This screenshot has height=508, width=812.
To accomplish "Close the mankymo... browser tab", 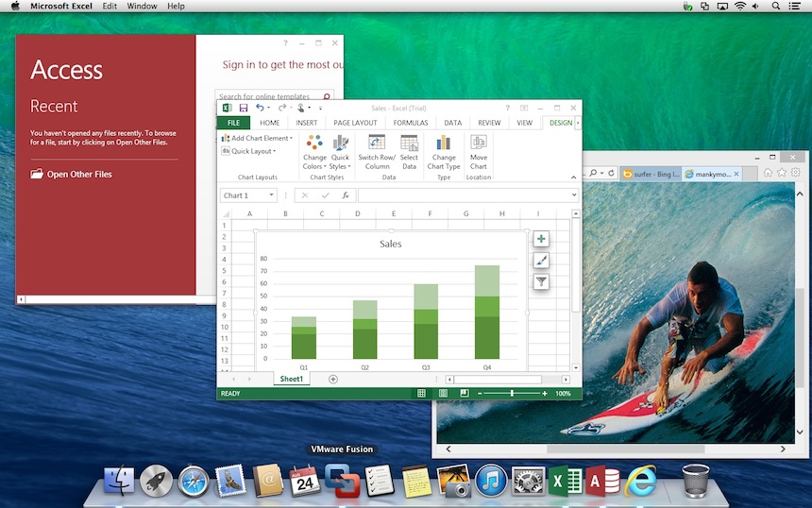I will click(x=736, y=174).
